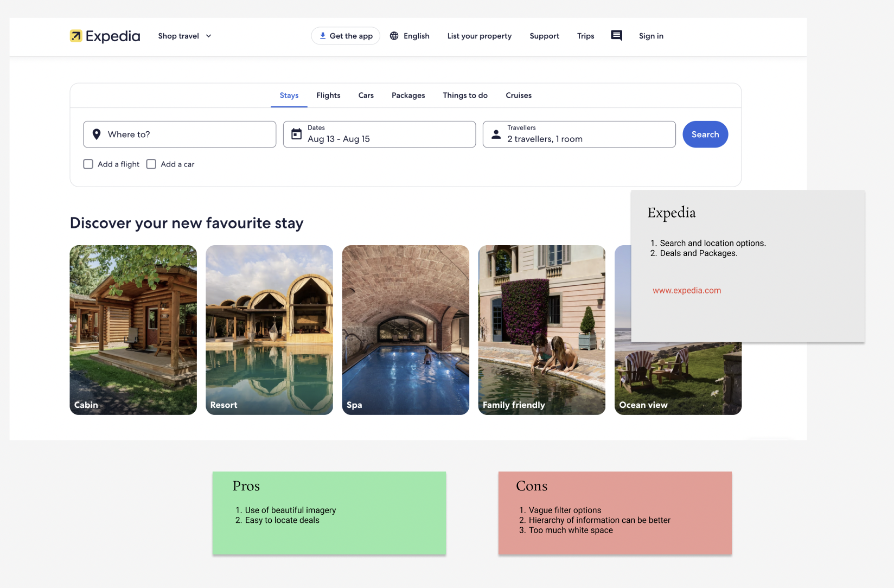Select the Cons note heading
The image size is (894, 588).
[532, 486]
